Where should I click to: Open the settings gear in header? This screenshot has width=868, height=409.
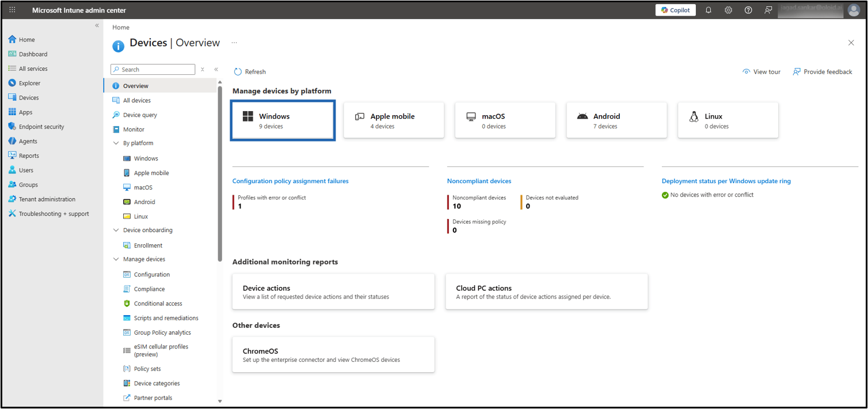pyautogui.click(x=728, y=10)
